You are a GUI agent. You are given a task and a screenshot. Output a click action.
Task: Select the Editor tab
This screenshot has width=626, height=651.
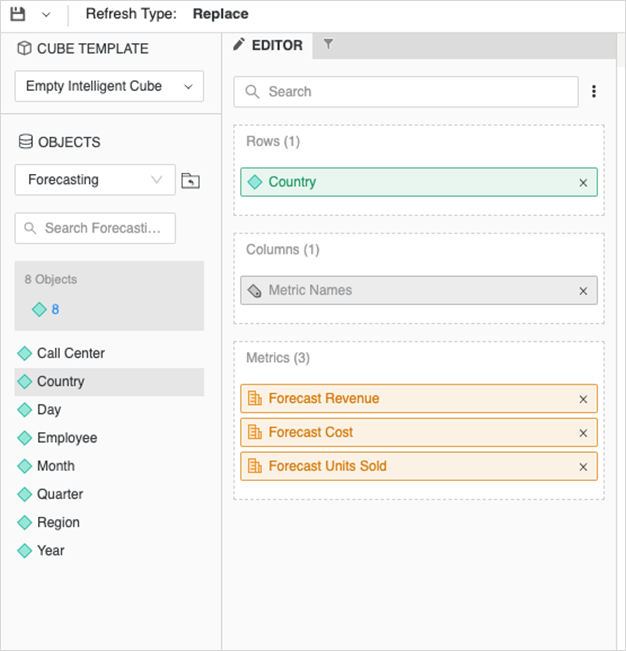tap(268, 45)
